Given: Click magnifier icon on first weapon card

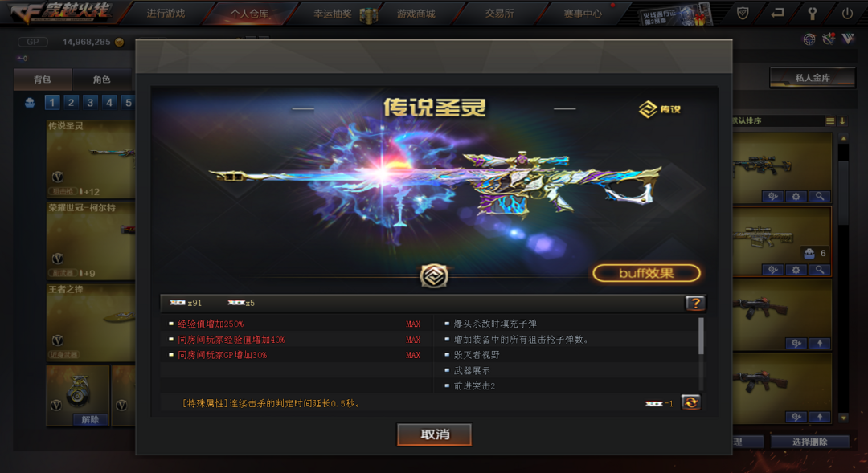Looking at the screenshot, I should [819, 196].
